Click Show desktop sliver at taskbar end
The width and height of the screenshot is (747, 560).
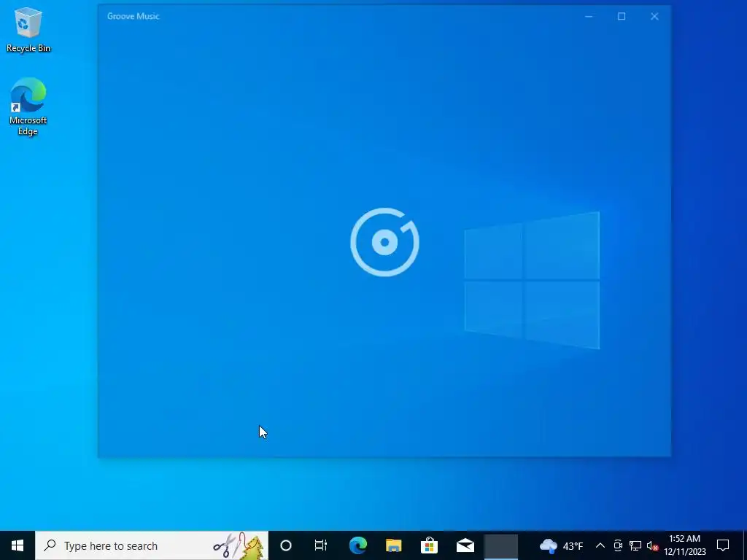(745, 545)
